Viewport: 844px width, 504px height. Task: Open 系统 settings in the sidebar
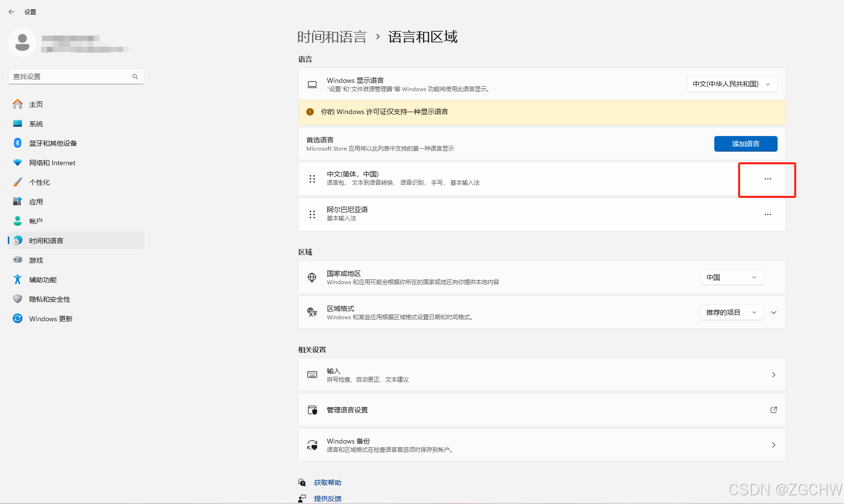point(76,123)
